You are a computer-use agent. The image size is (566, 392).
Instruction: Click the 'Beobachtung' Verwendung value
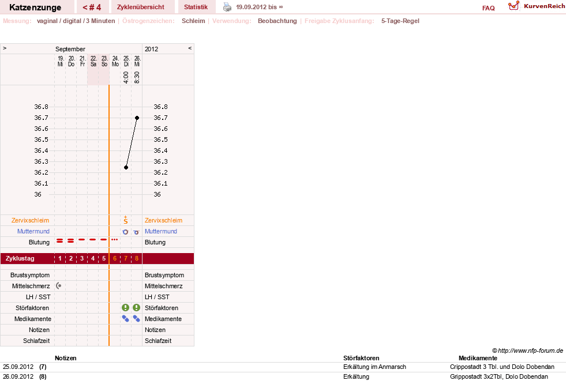pos(277,21)
